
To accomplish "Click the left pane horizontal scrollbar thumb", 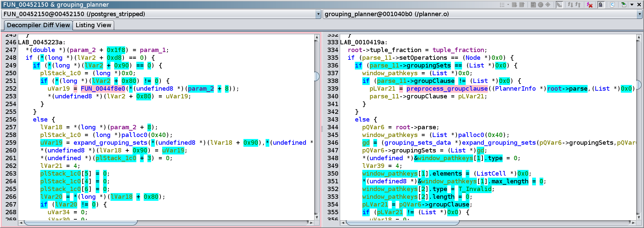I will (x=81, y=223).
